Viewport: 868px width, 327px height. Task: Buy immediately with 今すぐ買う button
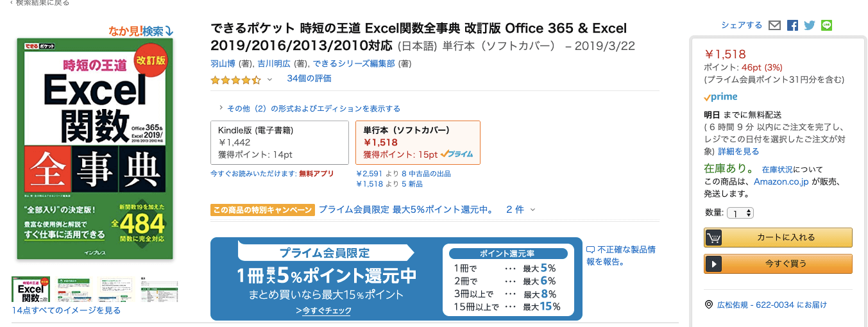click(x=778, y=264)
